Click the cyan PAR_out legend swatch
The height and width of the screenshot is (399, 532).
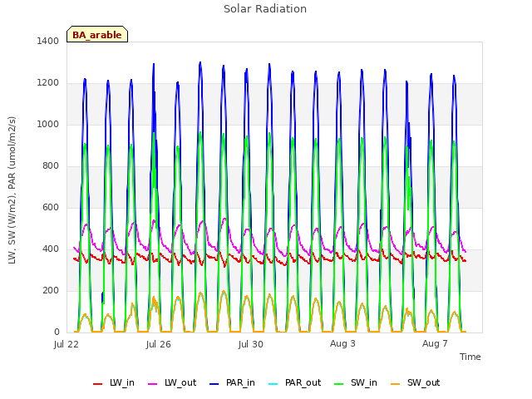tap(273, 384)
